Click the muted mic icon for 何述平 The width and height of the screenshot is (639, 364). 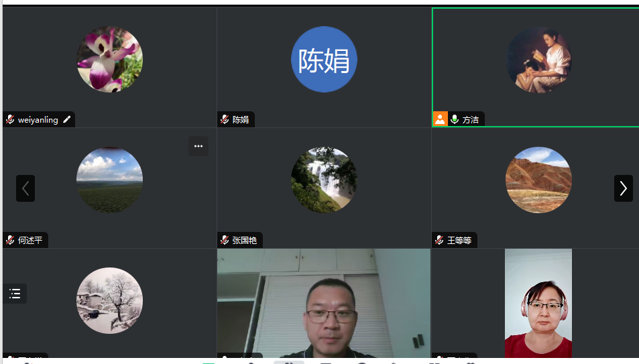pos(10,240)
